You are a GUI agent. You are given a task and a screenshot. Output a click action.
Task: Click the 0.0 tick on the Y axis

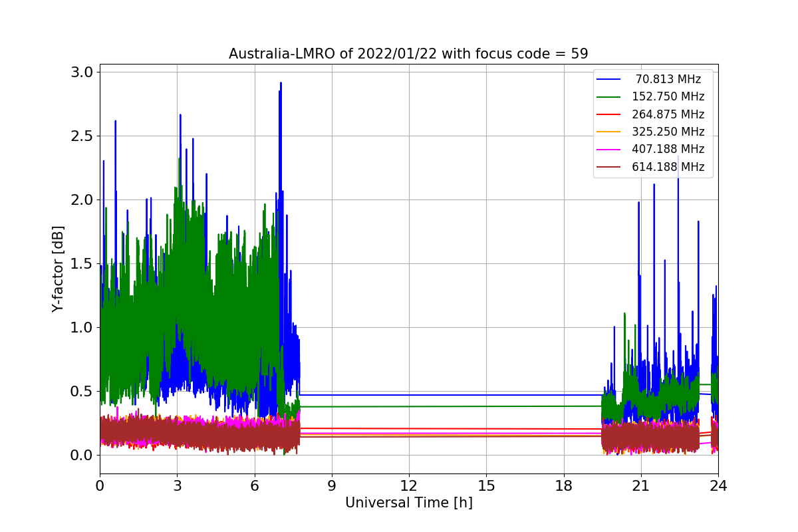(82, 455)
